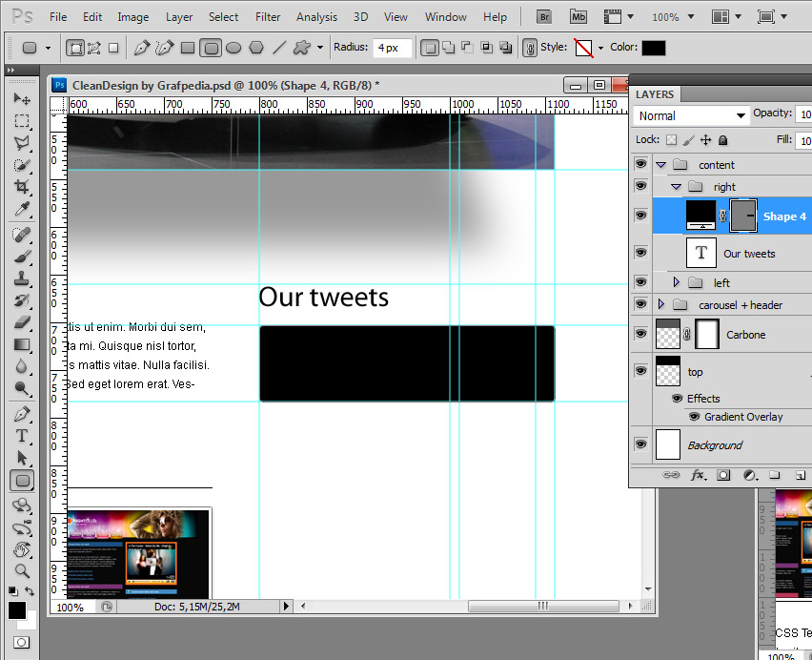The image size is (812, 660).
Task: Toggle lock transparent pixels
Action: pyautogui.click(x=672, y=140)
